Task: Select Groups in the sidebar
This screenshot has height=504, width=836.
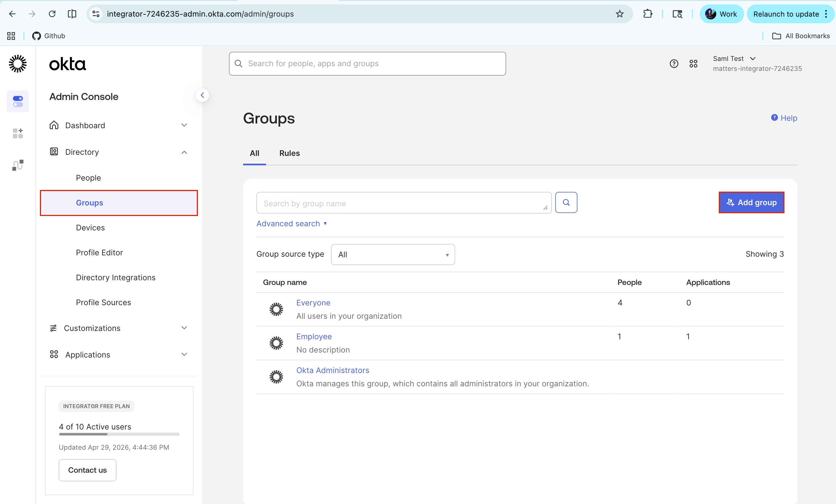Action: pyautogui.click(x=119, y=203)
